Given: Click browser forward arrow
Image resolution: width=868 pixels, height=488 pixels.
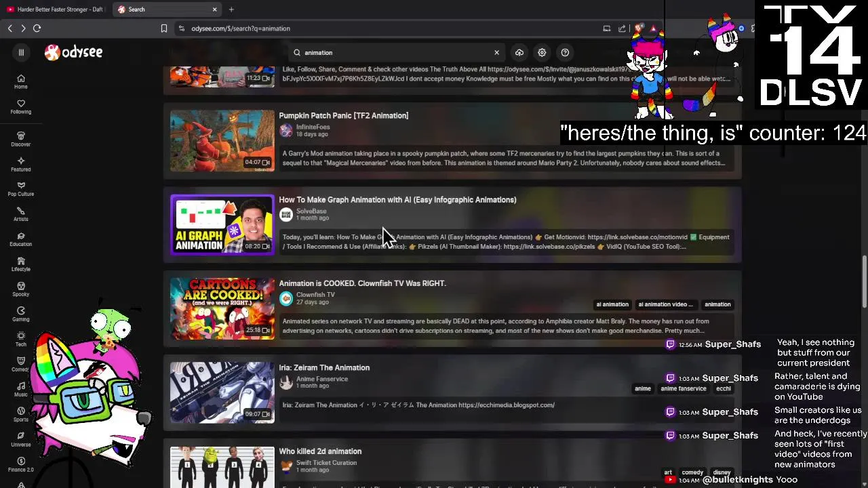Looking at the screenshot, I should tap(23, 28).
